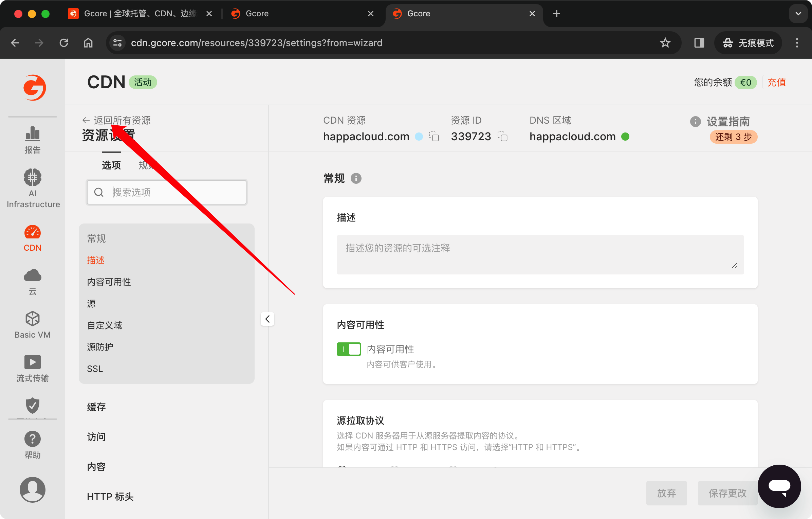
Task: Open the 报告 reports section
Action: click(33, 140)
